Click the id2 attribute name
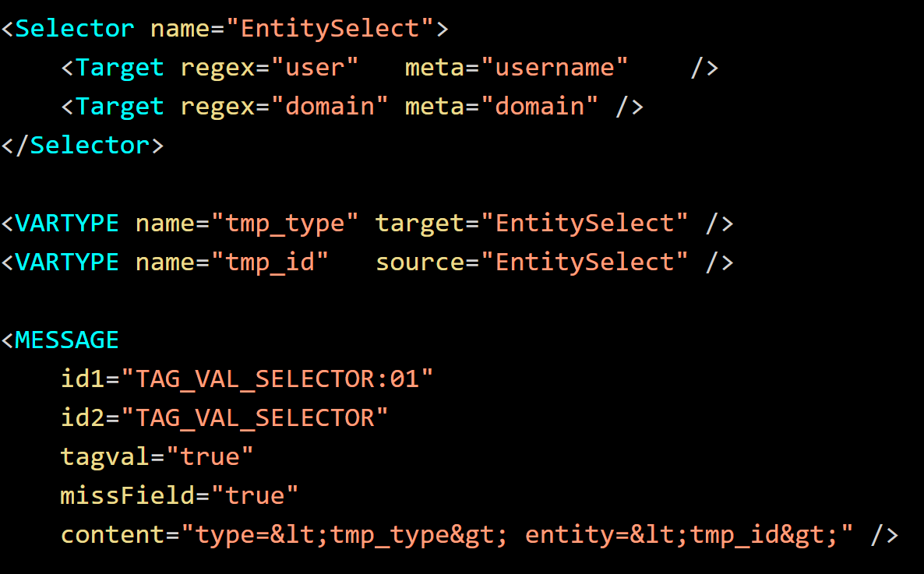 pyautogui.click(x=82, y=418)
